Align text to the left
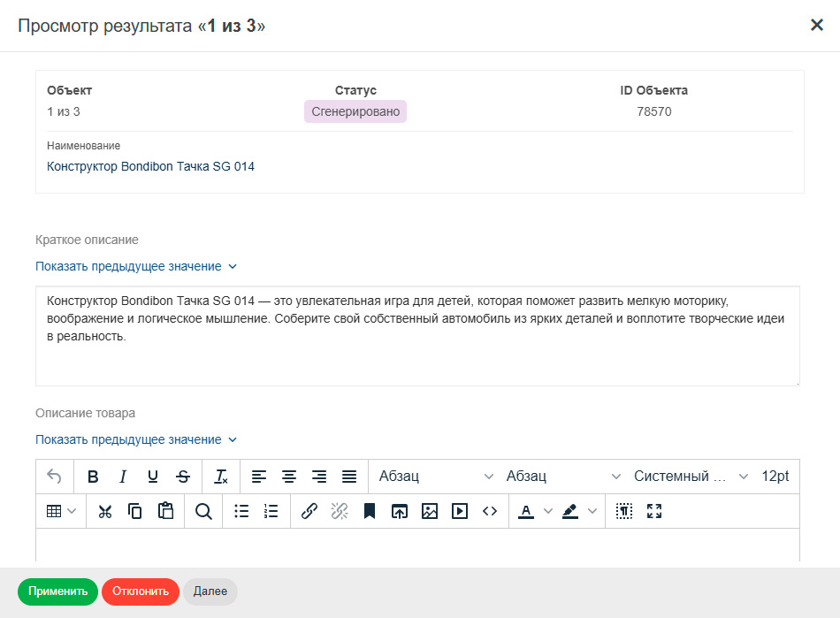This screenshot has height=618, width=840. pyautogui.click(x=259, y=476)
